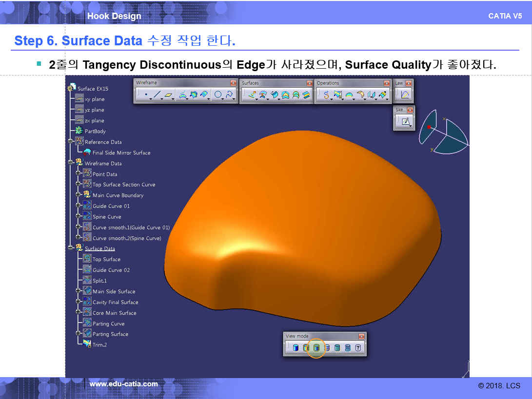Expand the Main Side Surface node

coord(78,291)
